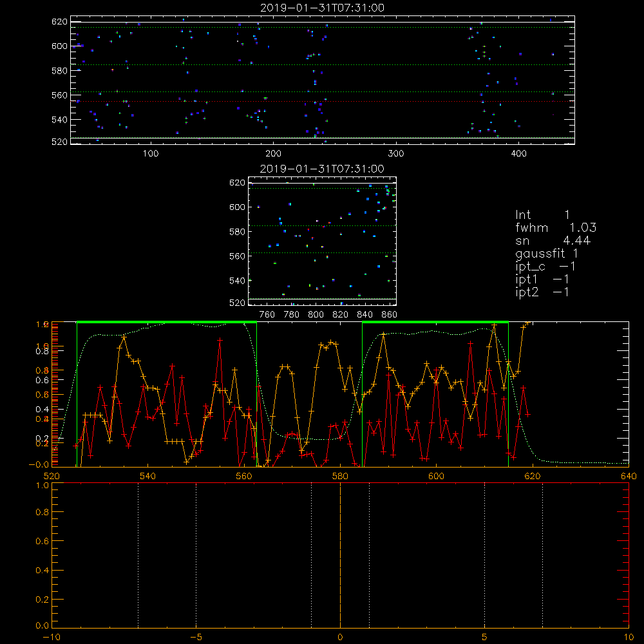
Task: Click the orange vertical center line at 0
Action: coord(340,555)
